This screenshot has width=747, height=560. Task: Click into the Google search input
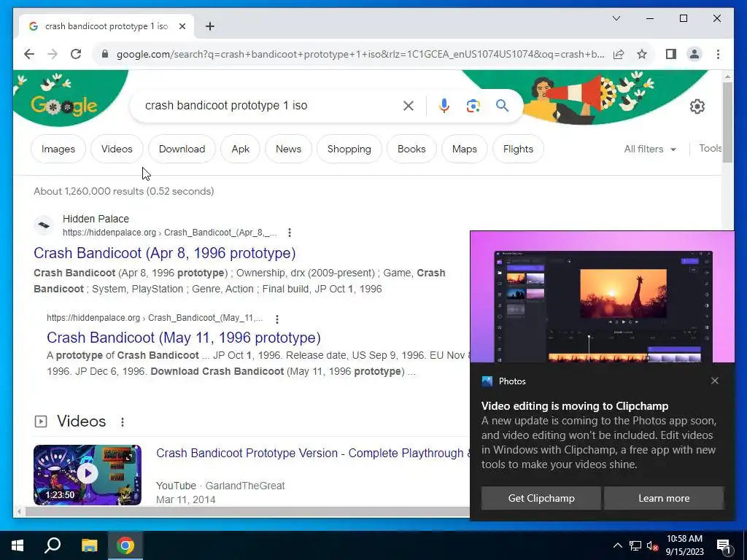[271, 106]
